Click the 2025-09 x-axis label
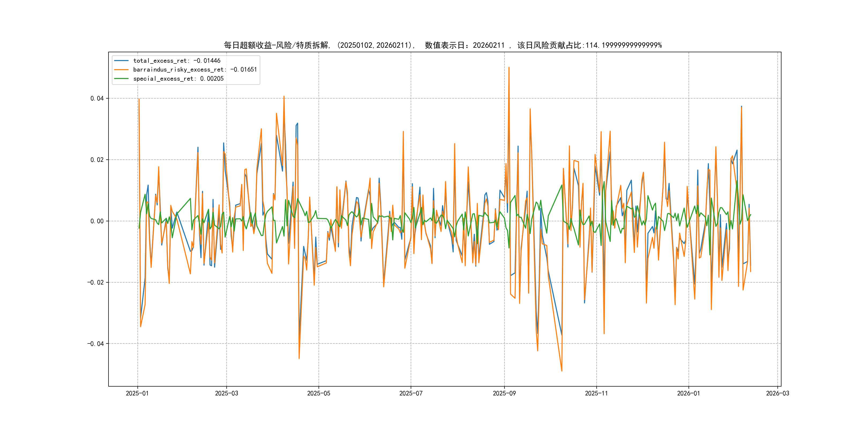Viewport: 868px width, 434px height. pos(504,393)
